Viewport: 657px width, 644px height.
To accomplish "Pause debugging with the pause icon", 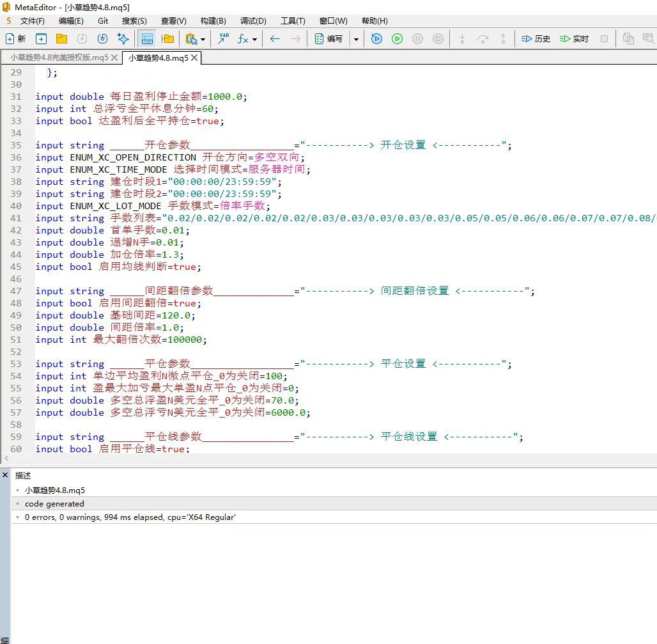I will 418,39.
